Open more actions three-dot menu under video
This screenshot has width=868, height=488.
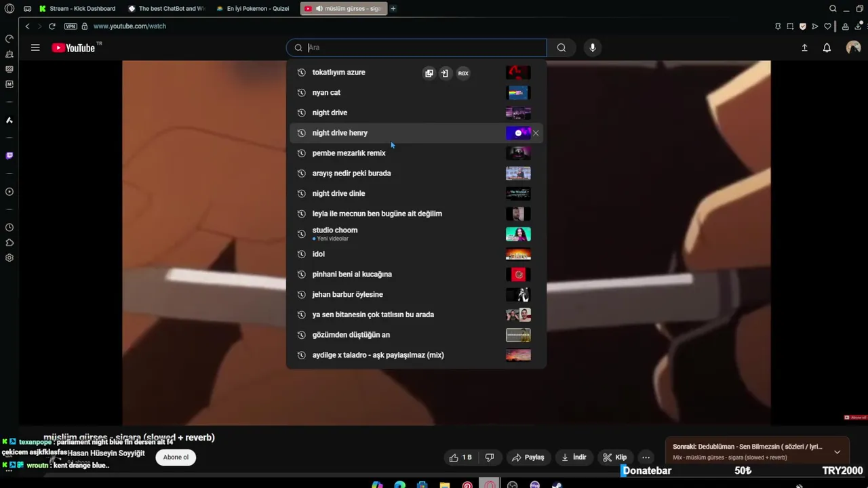tap(646, 457)
